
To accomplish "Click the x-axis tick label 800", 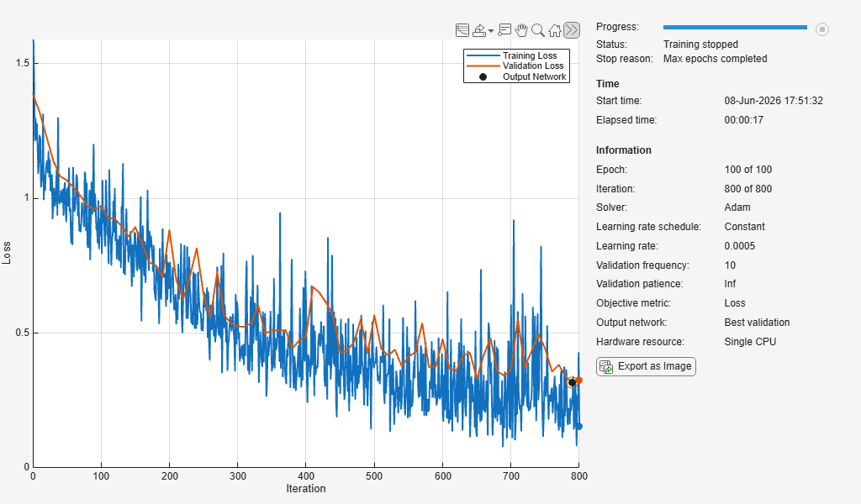I will click(578, 476).
